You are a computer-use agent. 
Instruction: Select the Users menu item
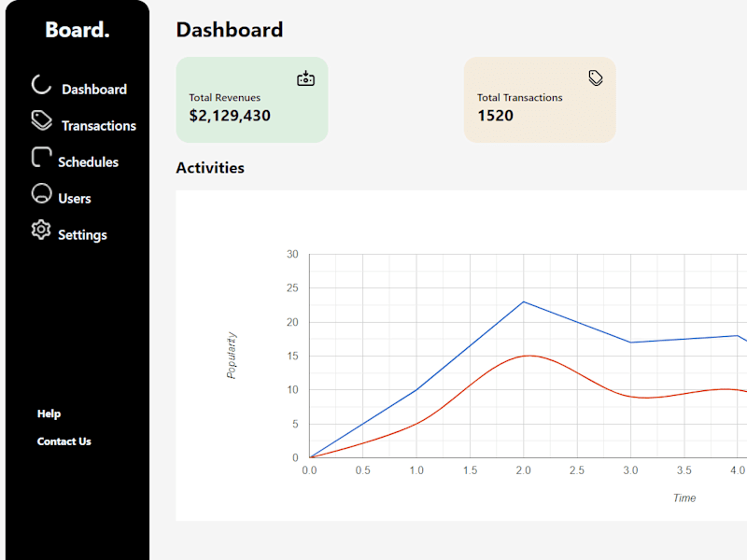click(75, 199)
